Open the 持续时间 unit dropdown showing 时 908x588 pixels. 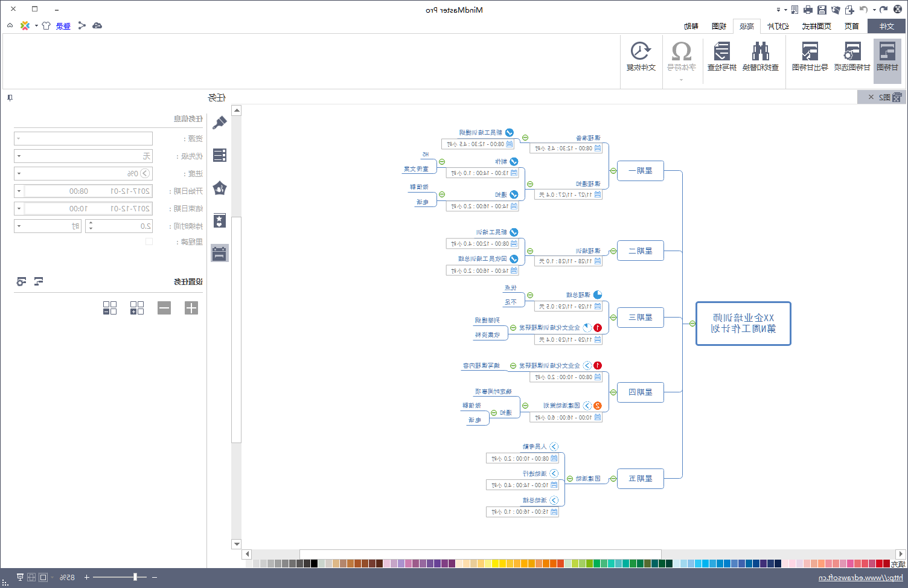48,226
